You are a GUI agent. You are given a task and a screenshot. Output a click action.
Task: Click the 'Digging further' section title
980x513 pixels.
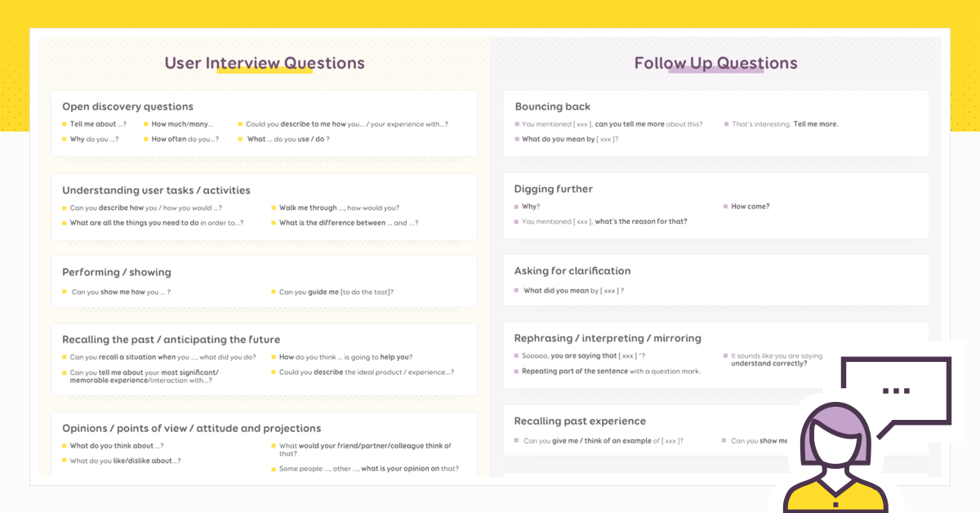click(x=553, y=189)
